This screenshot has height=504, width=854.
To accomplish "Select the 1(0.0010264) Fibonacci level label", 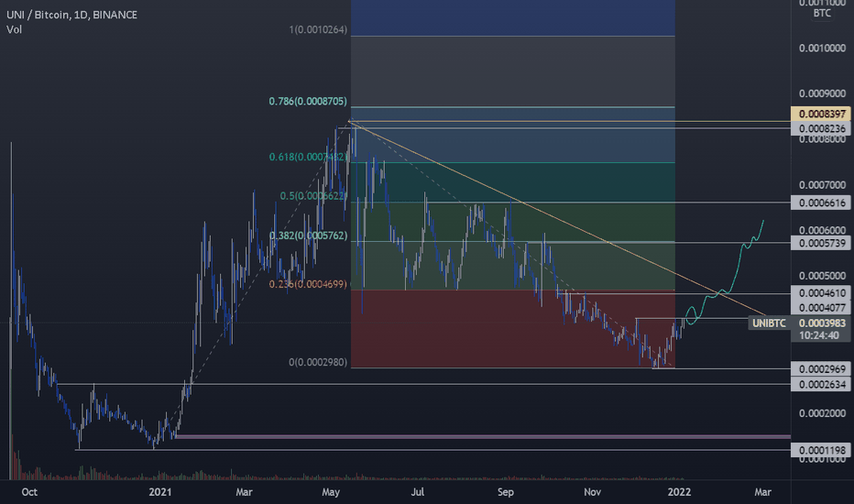I will click(x=318, y=29).
